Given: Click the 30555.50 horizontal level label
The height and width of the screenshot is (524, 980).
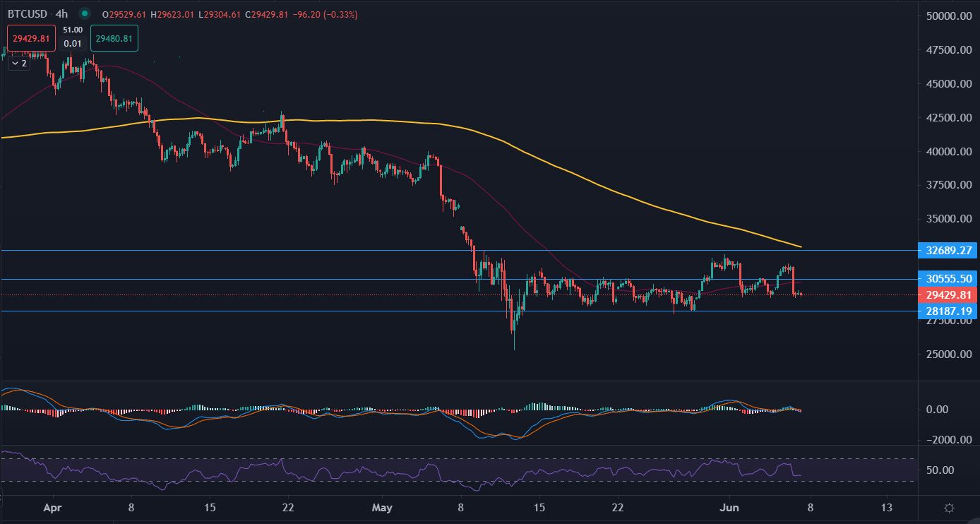Looking at the screenshot, I should tap(948, 279).
